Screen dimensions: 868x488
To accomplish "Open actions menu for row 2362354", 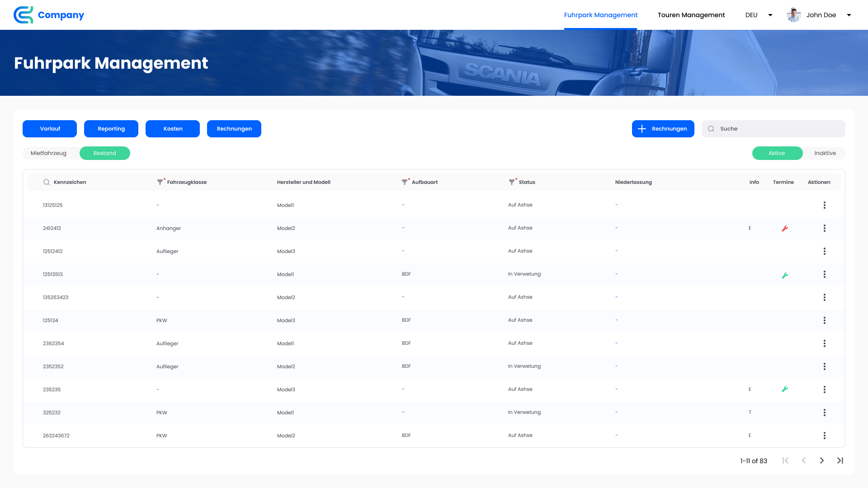I will click(x=825, y=343).
